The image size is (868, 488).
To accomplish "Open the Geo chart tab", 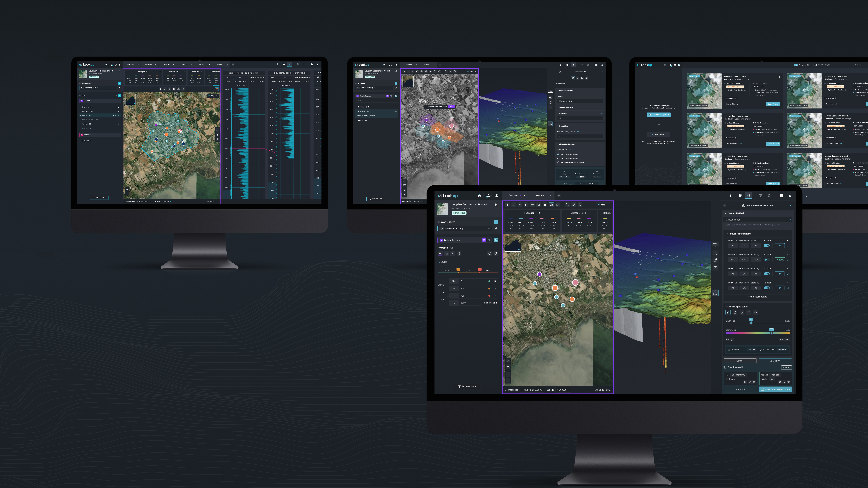I will click(x=166, y=65).
